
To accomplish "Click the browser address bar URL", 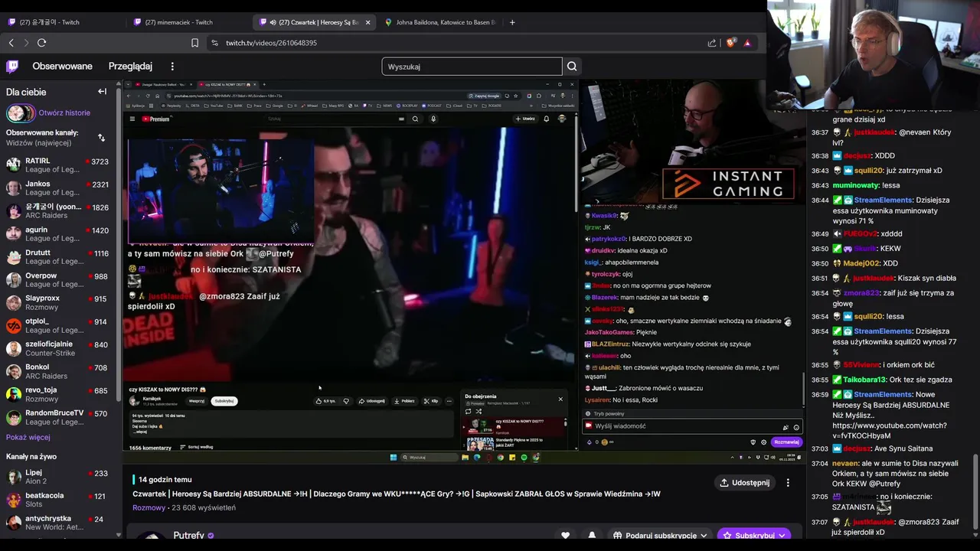I will click(271, 43).
